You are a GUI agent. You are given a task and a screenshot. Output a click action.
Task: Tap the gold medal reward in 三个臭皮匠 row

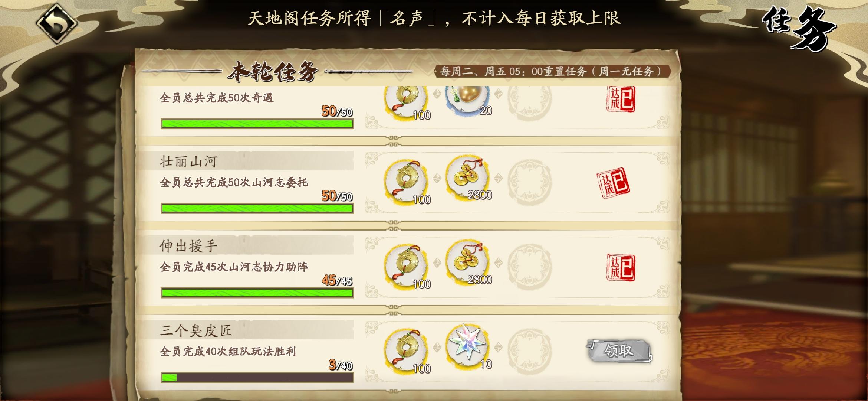406,349
